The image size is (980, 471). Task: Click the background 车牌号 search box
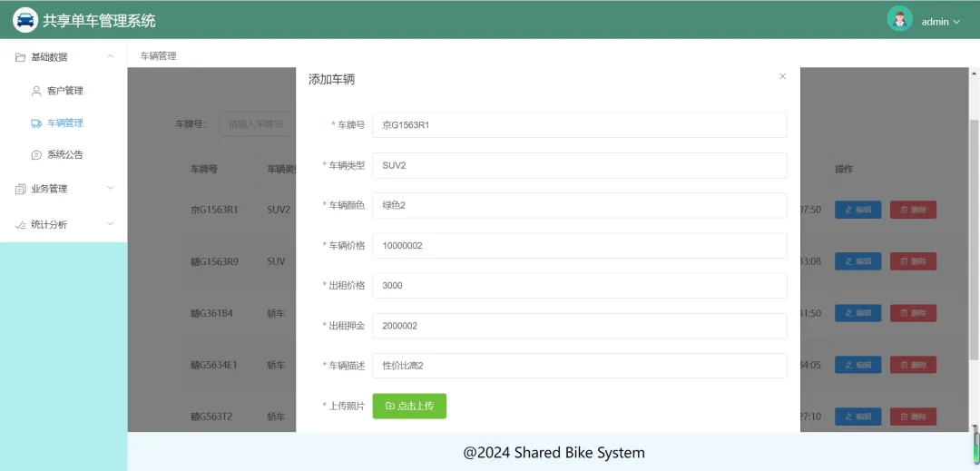tap(257, 123)
